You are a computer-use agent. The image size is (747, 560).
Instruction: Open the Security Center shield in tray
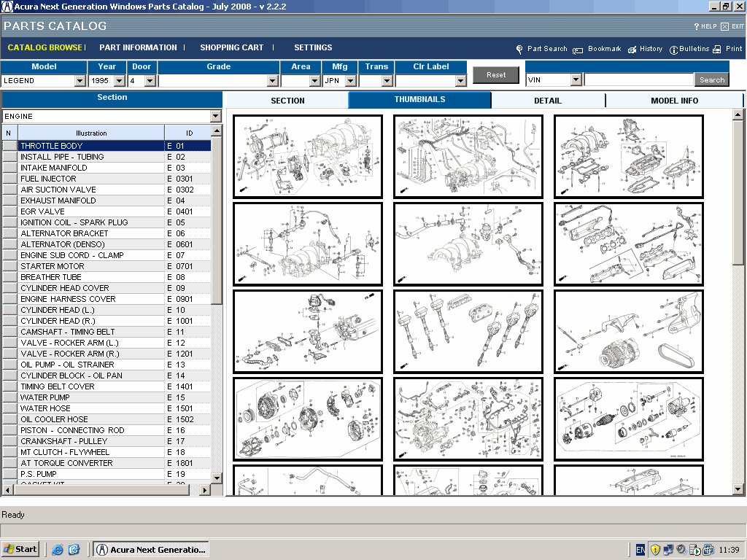coord(654,549)
